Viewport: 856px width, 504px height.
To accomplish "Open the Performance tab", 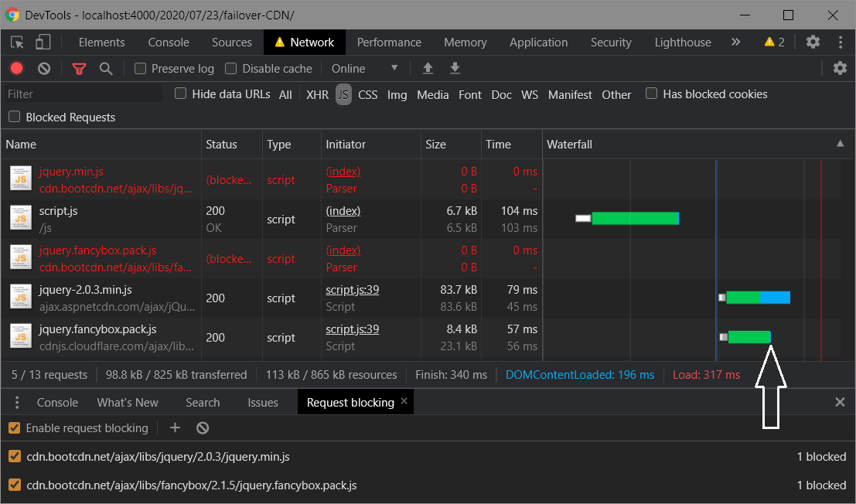I will (389, 43).
